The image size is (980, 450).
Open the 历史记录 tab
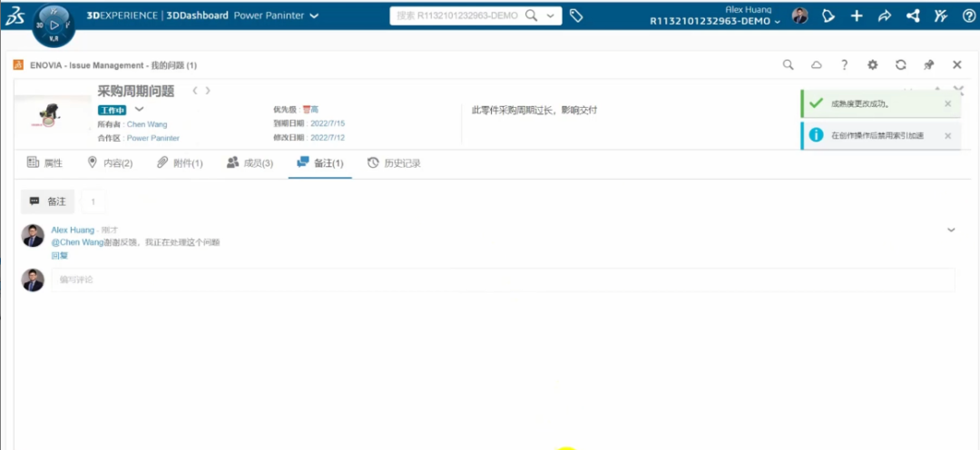tap(394, 163)
